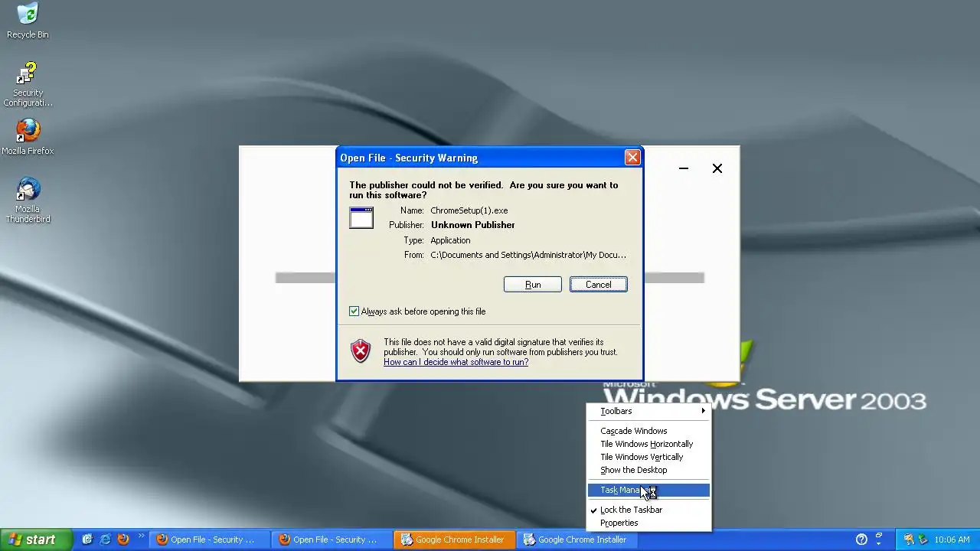Click the first quick launch icon beside Start
Viewport: 980px width, 551px height.
[87, 540]
